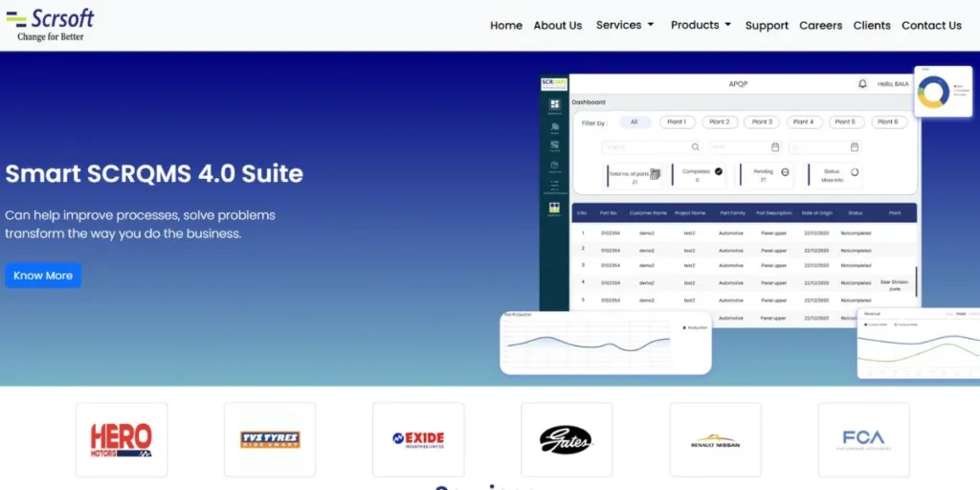Click the yellow-and-white bottom icon in dashboard sidebar

click(554, 208)
